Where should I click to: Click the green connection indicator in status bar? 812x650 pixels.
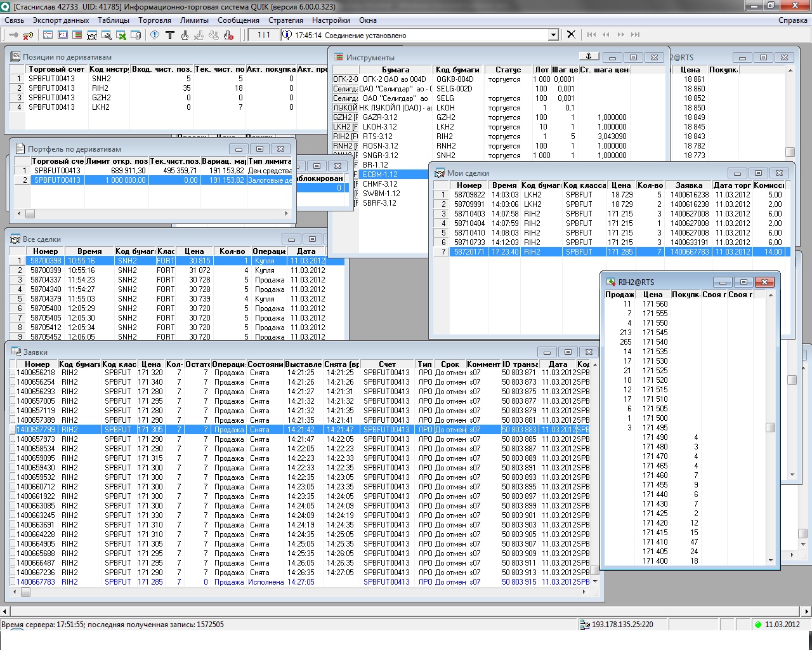pyautogui.click(x=757, y=625)
